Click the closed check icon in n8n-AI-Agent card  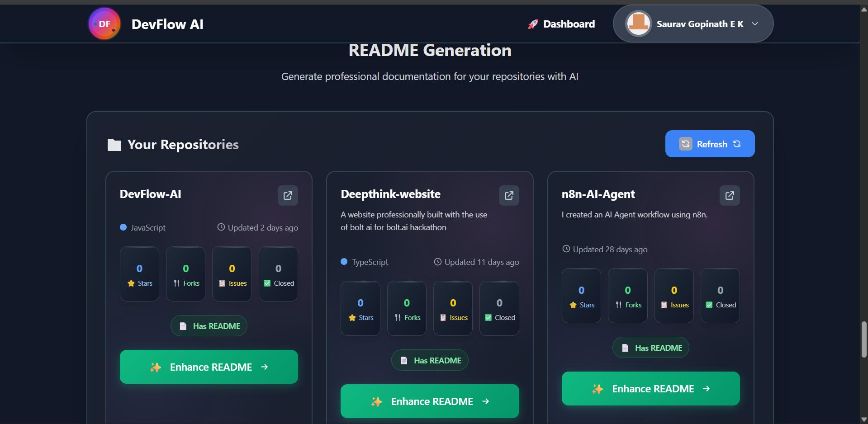(709, 305)
